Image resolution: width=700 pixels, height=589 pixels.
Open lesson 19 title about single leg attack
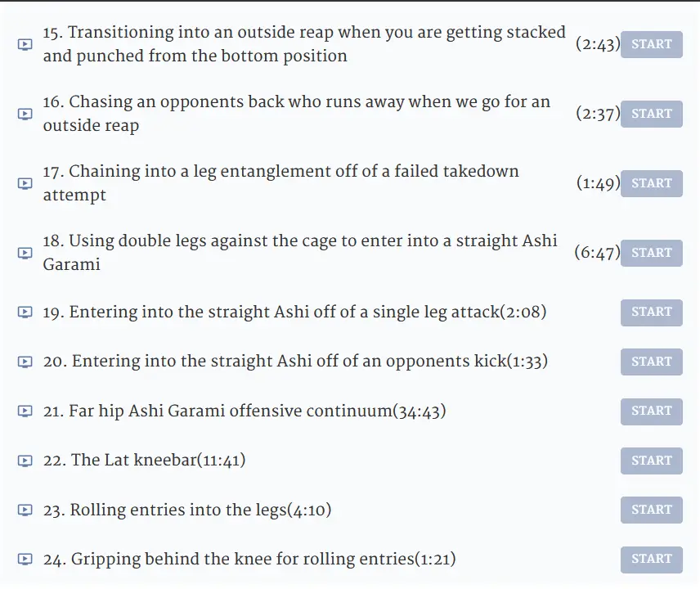click(294, 312)
